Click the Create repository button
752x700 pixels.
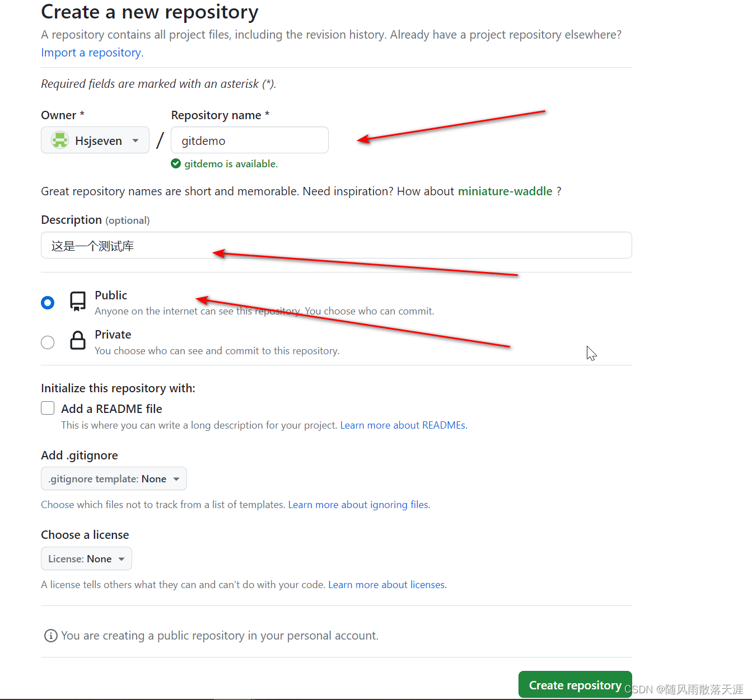(575, 685)
